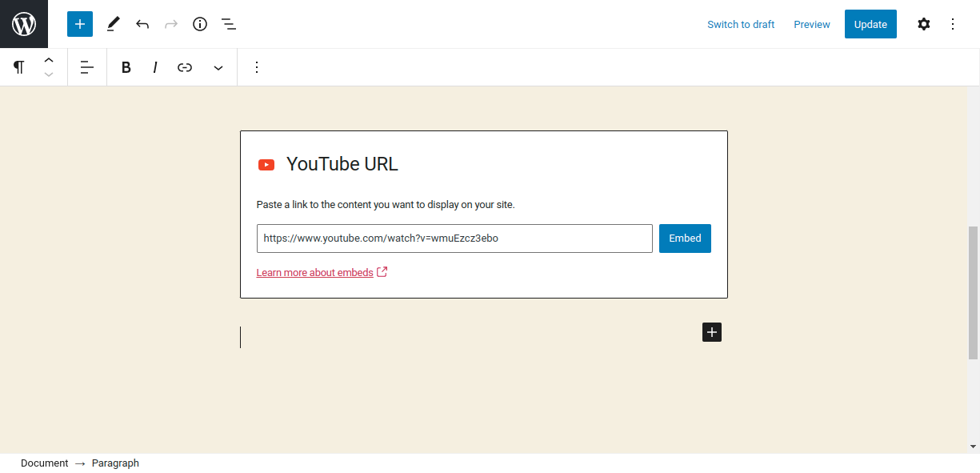Screen dimensions: 980x473
Task: Select Document in the breadcrumb bar
Action: (x=44, y=463)
